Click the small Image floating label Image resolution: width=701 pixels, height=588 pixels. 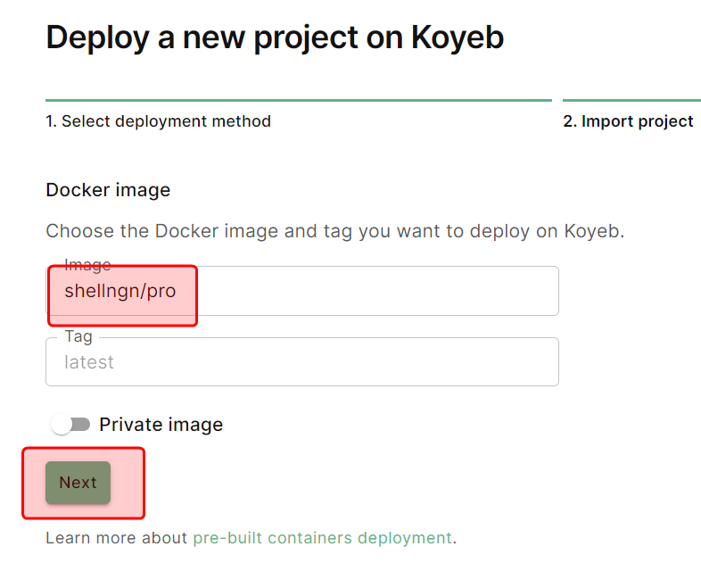[87, 265]
